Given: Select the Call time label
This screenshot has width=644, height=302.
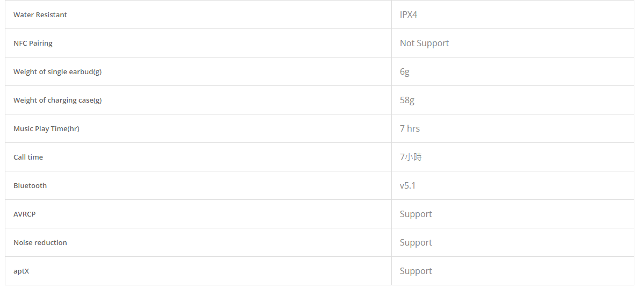Looking at the screenshot, I should tap(28, 157).
